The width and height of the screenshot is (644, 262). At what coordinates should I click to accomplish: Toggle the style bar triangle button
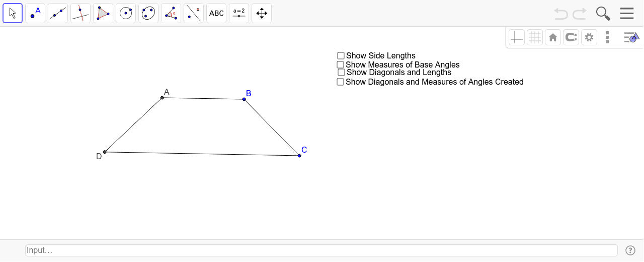point(631,37)
